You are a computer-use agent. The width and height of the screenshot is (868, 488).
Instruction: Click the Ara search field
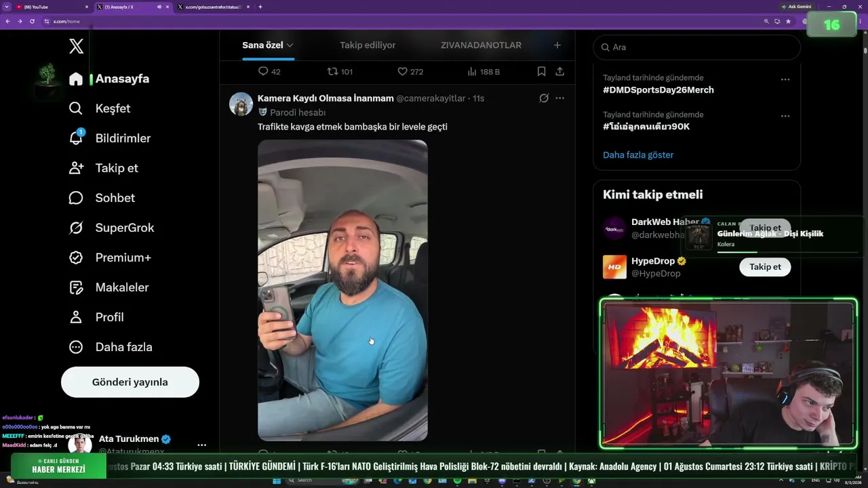pyautogui.click(x=696, y=47)
